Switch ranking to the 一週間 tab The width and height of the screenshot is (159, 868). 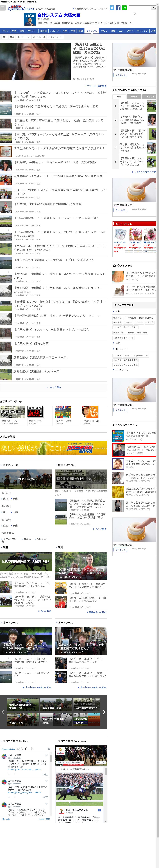pos(134,96)
